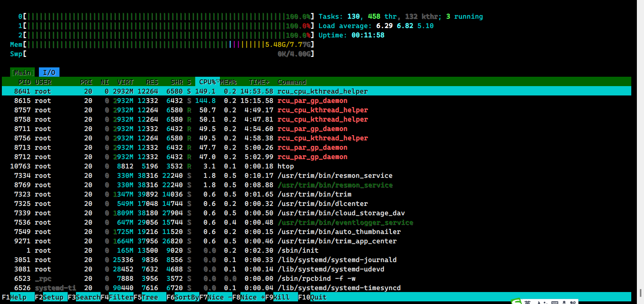Click the NI column header
The height and width of the screenshot is (304, 644).
point(105,82)
